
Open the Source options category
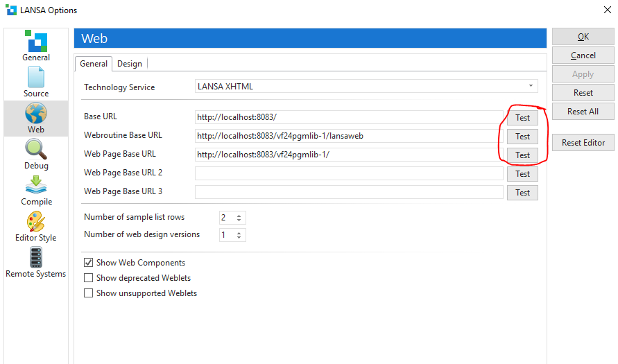pyautogui.click(x=36, y=82)
